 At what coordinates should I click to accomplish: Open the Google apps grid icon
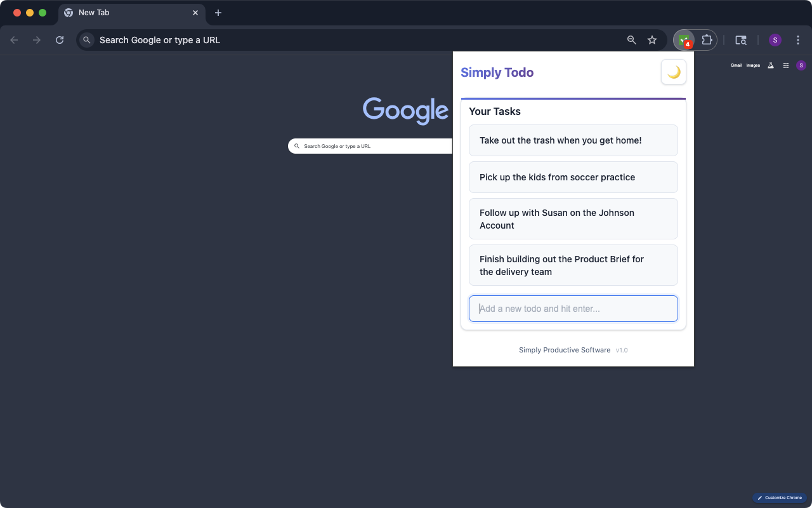point(786,65)
